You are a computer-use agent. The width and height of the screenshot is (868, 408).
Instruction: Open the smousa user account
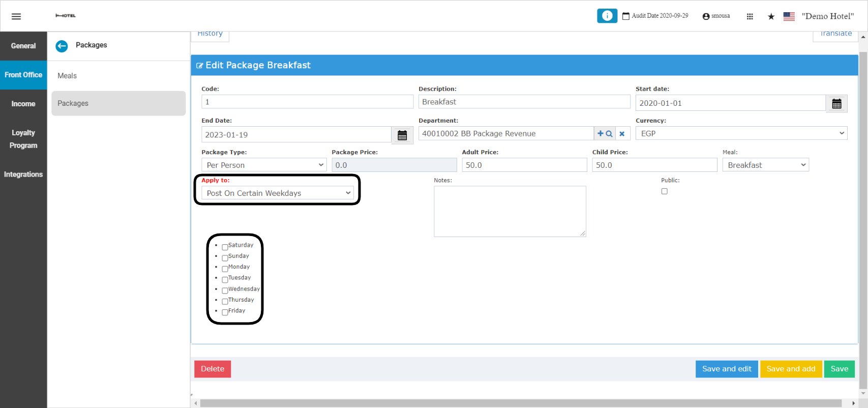716,16
